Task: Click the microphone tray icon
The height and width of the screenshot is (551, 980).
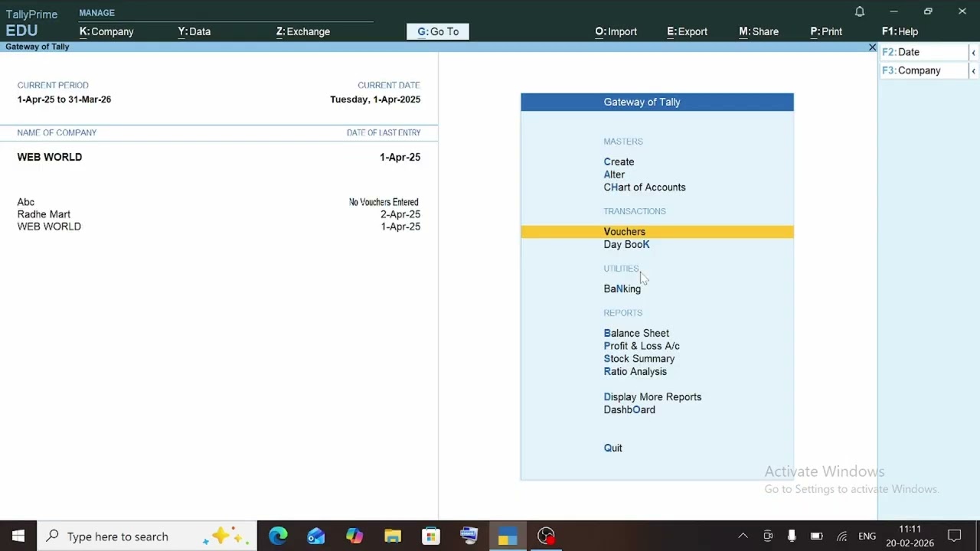Action: pos(792,536)
